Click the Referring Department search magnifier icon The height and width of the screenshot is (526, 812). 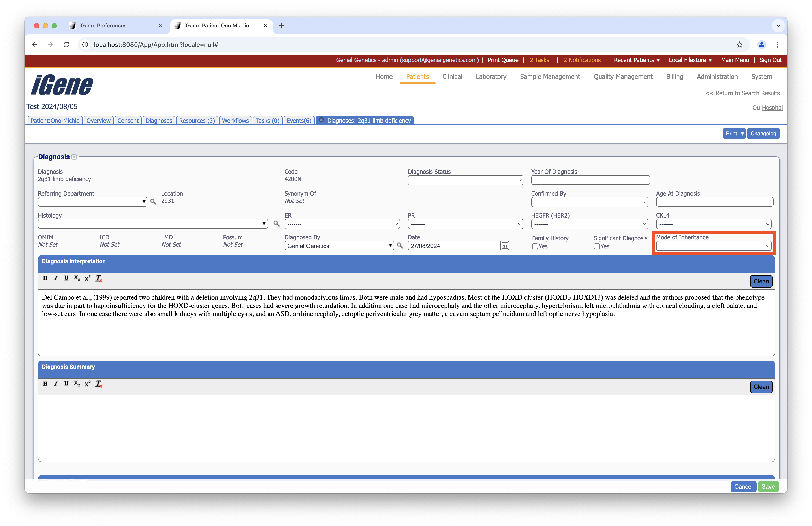coord(153,202)
